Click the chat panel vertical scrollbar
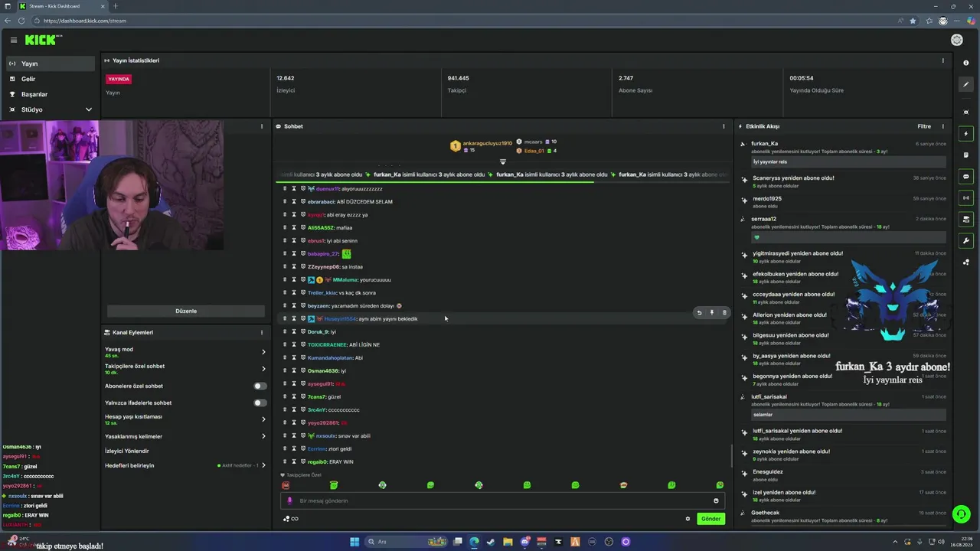980x551 pixels. pyautogui.click(x=731, y=455)
